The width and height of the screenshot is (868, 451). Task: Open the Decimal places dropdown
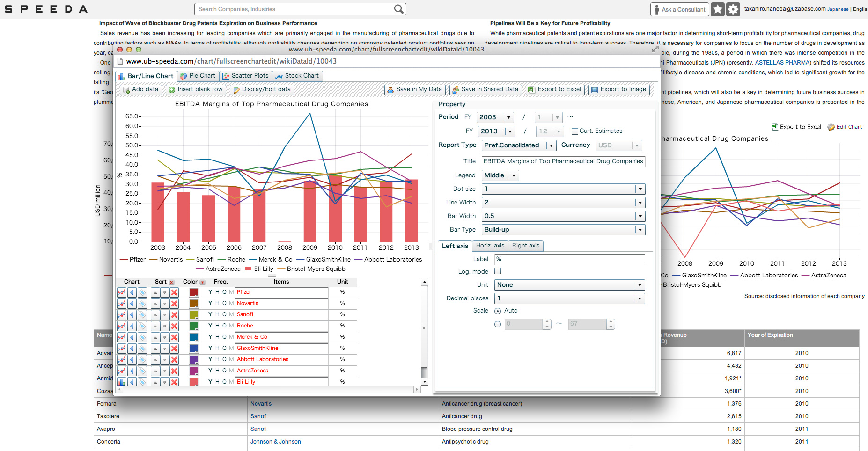coord(569,298)
